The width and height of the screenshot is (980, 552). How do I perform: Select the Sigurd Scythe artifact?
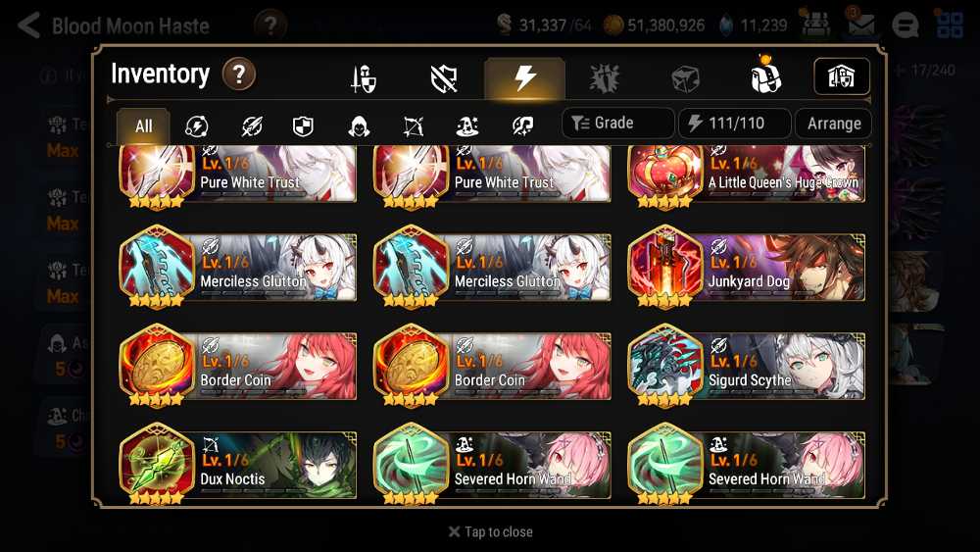coord(747,366)
